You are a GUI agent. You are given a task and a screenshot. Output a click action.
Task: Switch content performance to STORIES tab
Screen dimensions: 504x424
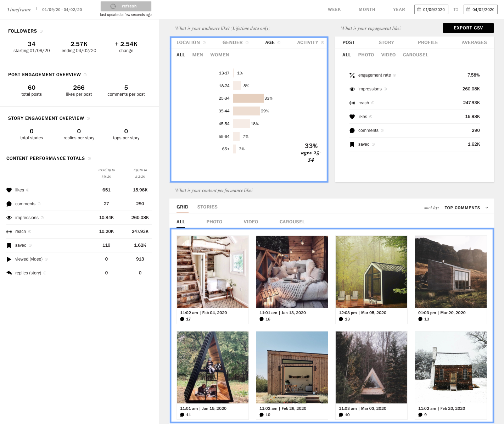(207, 207)
